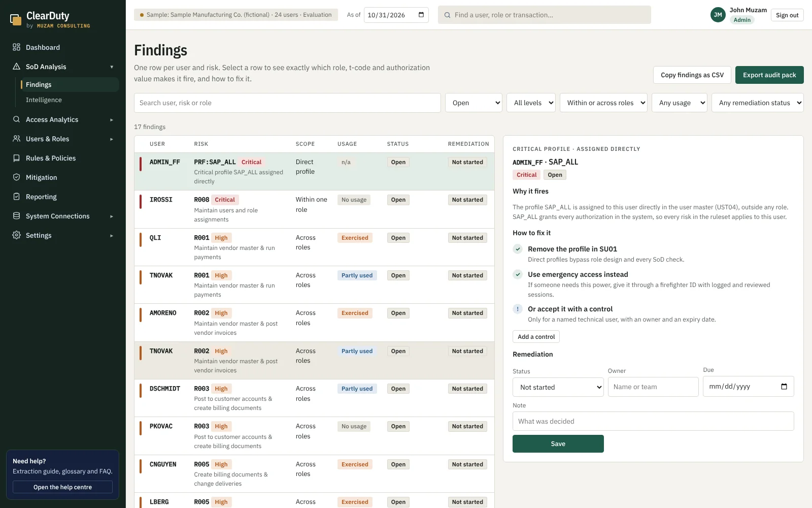
Task: Click the Sign out button
Action: point(787,15)
